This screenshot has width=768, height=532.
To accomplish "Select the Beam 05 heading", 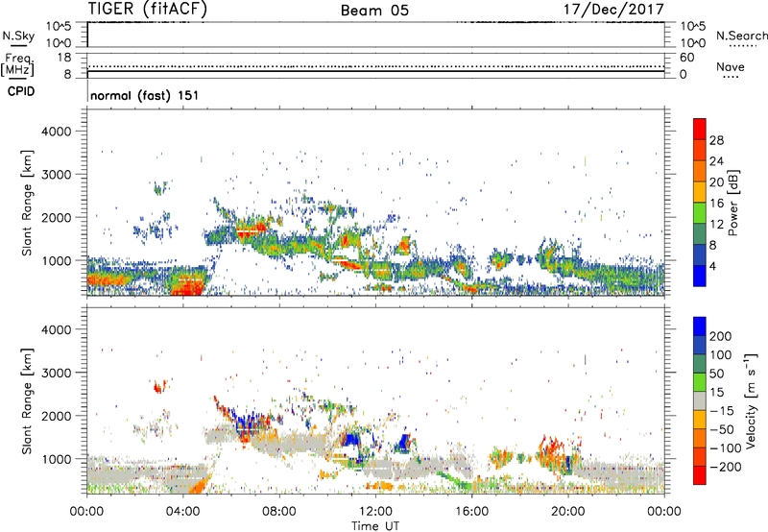I will click(x=374, y=11).
